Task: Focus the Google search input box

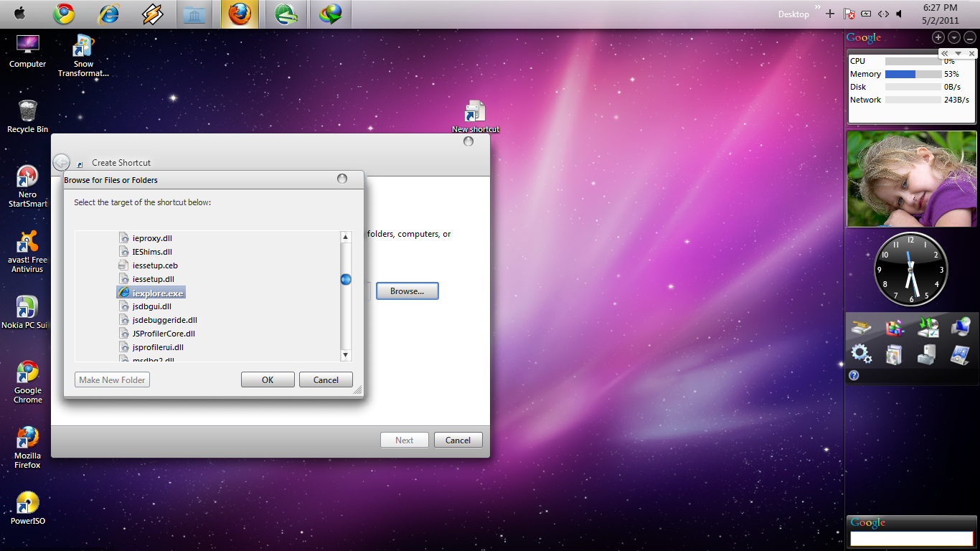Action: (911, 538)
